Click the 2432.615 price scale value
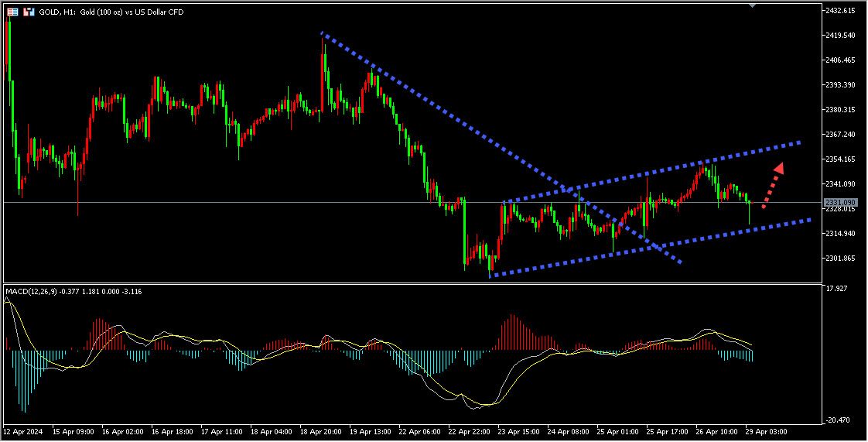 coord(840,11)
